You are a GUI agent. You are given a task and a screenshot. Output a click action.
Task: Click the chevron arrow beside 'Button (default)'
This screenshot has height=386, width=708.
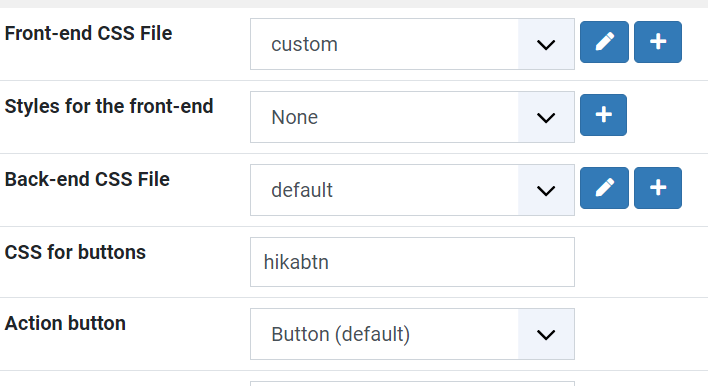pyautogui.click(x=546, y=335)
